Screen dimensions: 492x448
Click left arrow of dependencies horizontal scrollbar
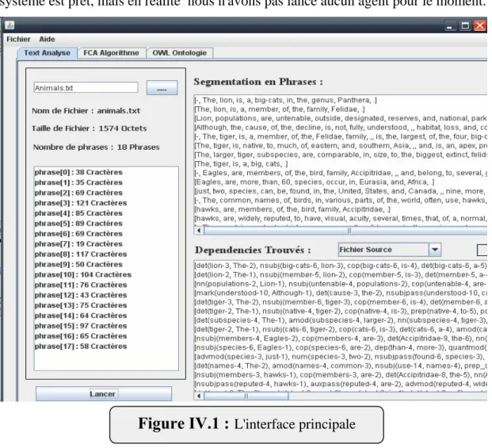click(199, 396)
